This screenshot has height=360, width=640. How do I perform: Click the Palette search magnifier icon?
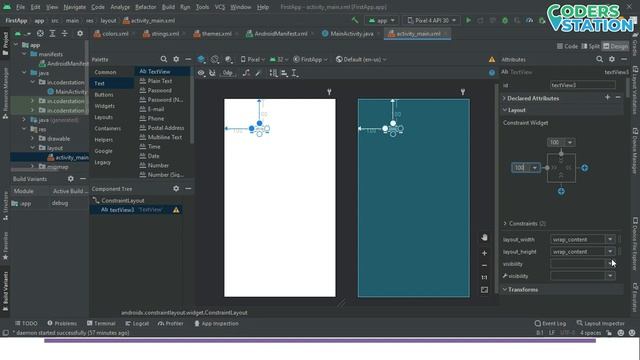[x=164, y=59]
